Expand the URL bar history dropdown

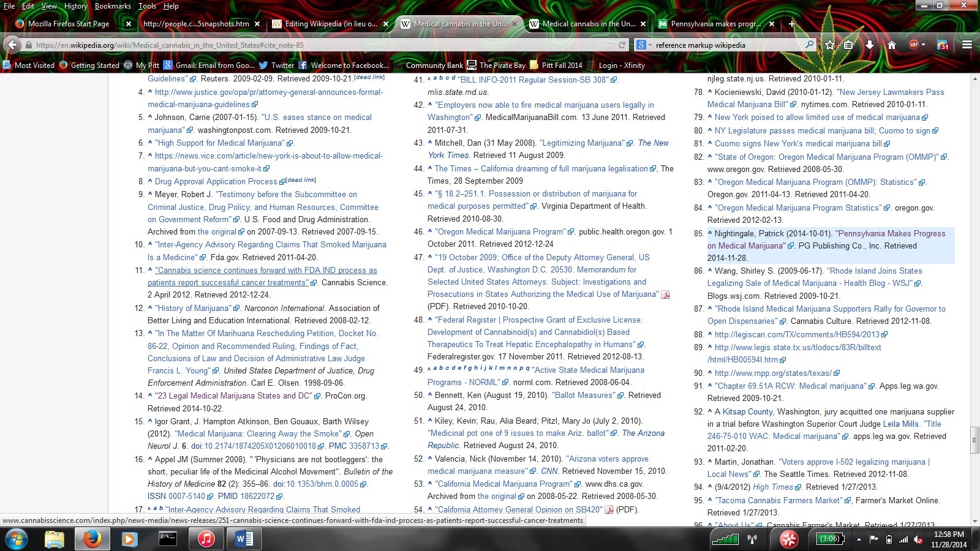tap(611, 45)
